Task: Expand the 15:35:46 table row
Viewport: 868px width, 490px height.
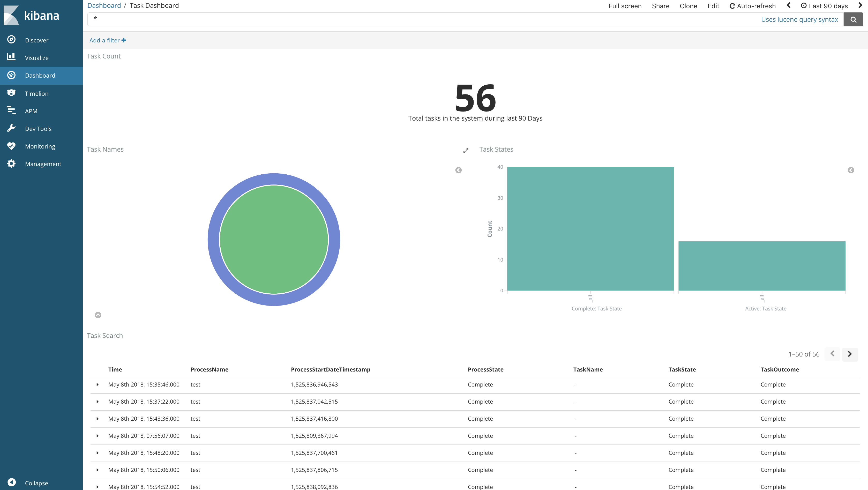Action: point(98,384)
